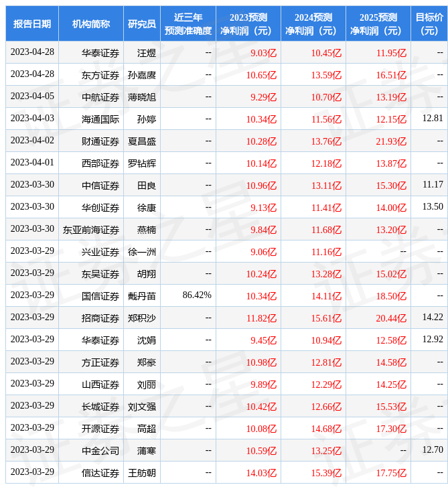Viewport: 448px width, 489px height.
Task: Click the 刘文强 researcher name
Action: tap(141, 407)
